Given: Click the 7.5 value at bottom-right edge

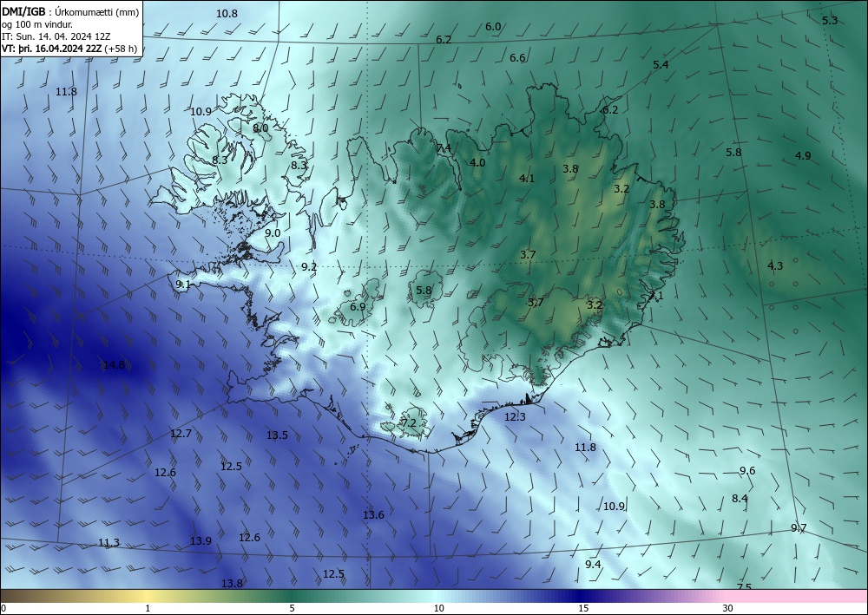Looking at the screenshot, I should [x=744, y=586].
